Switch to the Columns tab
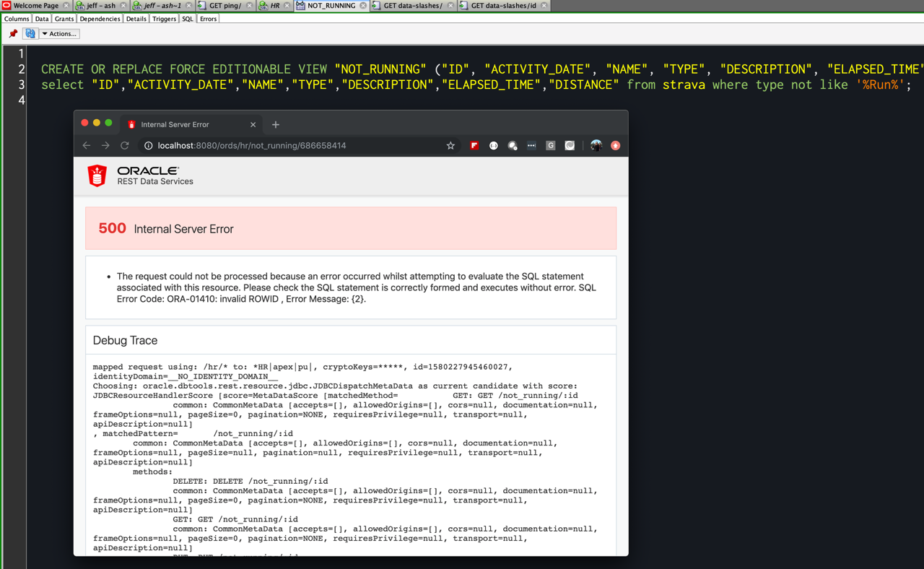 17,19
